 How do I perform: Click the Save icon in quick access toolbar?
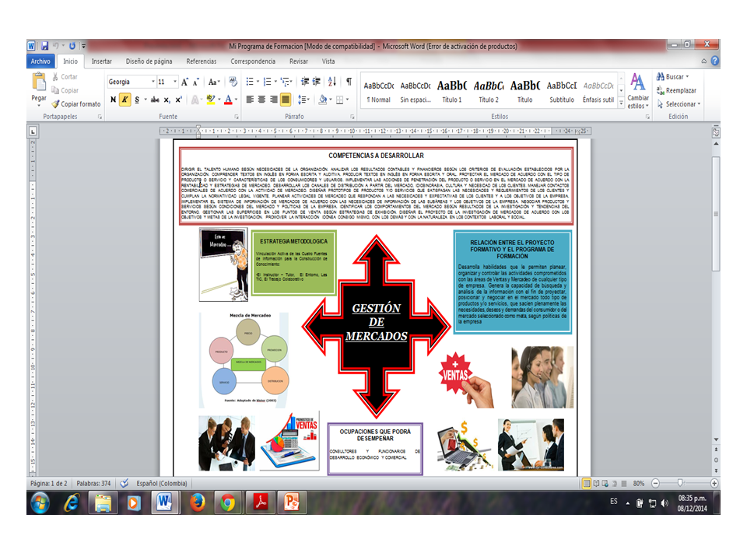pyautogui.click(x=45, y=46)
